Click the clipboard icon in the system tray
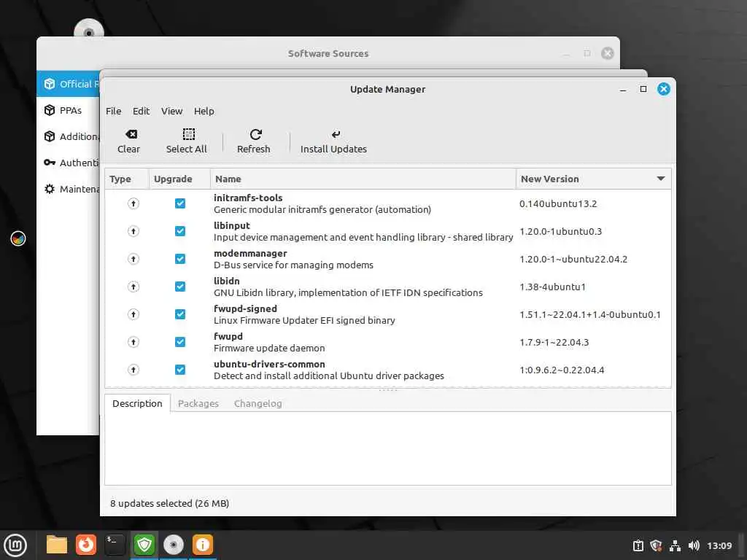747x560 pixels. (638, 545)
